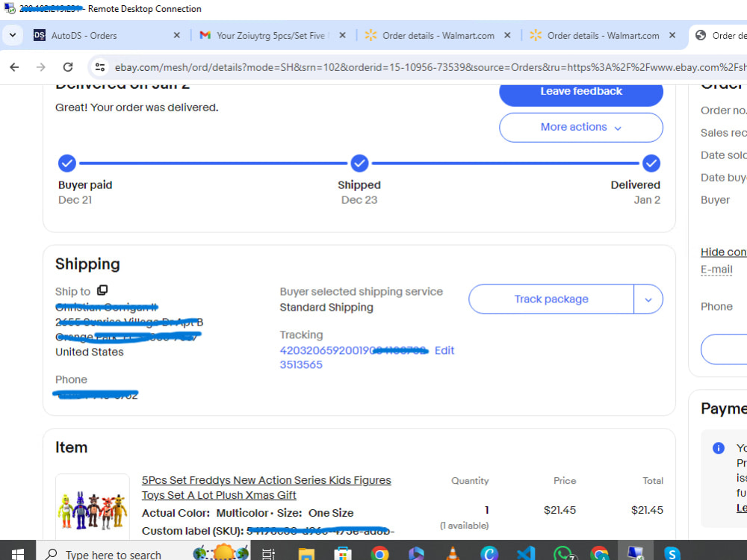This screenshot has width=747, height=560.
Task: Copy the Ship to address icon
Action: 102,290
